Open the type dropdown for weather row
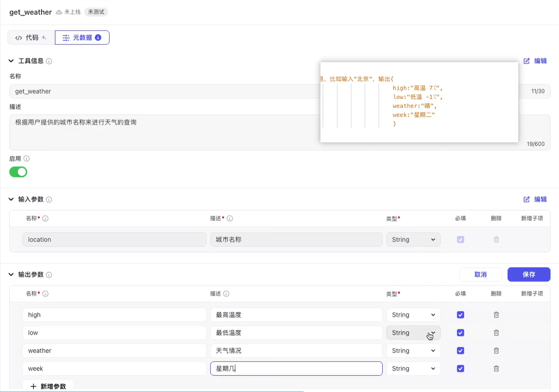 tap(413, 351)
